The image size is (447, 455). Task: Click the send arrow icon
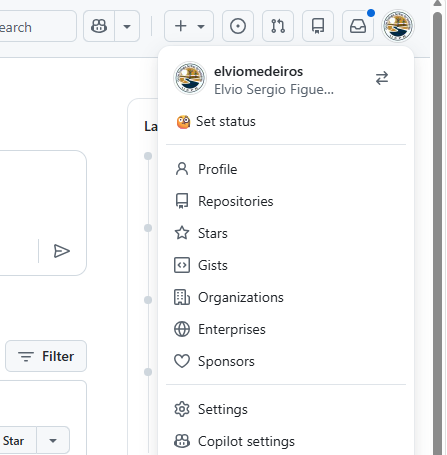[x=62, y=251]
